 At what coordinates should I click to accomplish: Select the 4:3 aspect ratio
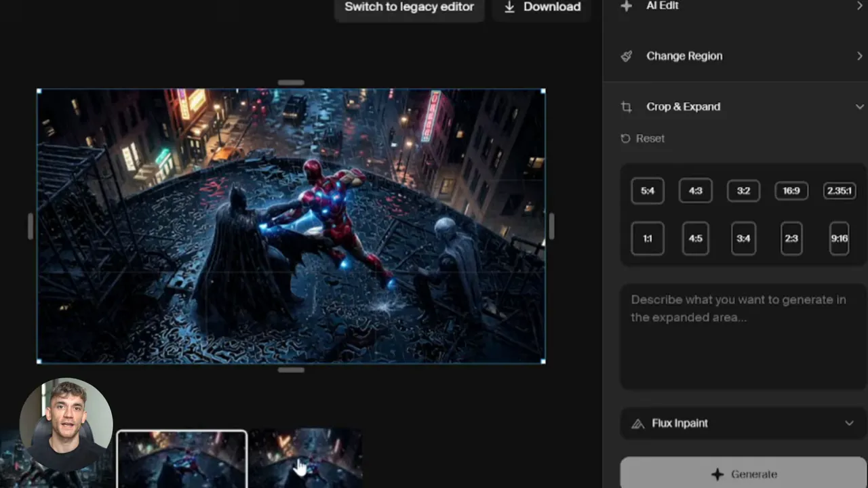click(x=696, y=190)
